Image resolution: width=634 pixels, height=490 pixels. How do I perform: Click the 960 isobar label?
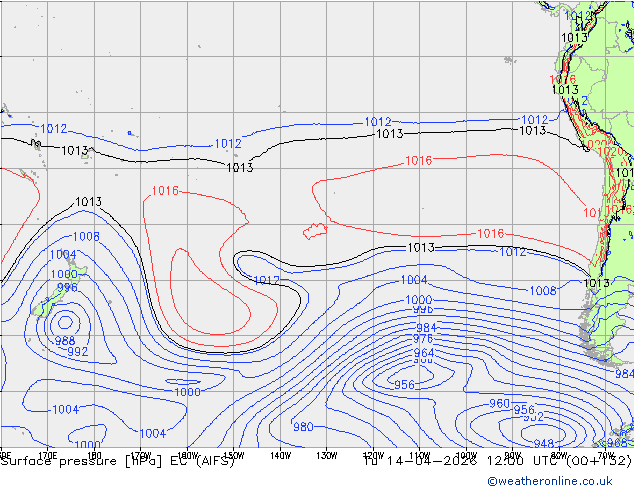[x=499, y=403]
